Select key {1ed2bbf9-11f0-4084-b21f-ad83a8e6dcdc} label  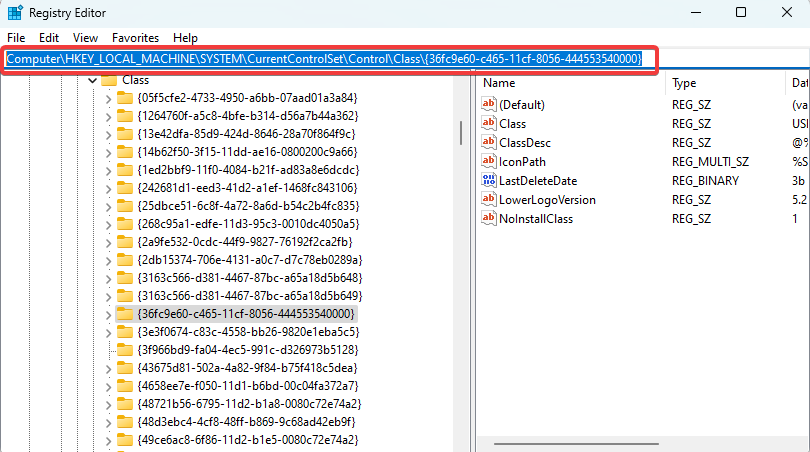[x=248, y=170]
